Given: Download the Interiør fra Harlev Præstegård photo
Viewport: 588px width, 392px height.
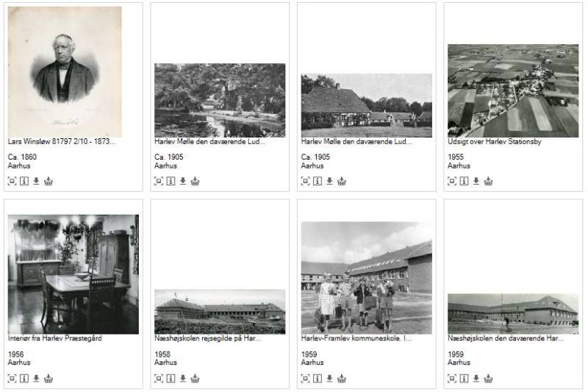Looking at the screenshot, I should click(x=36, y=379).
